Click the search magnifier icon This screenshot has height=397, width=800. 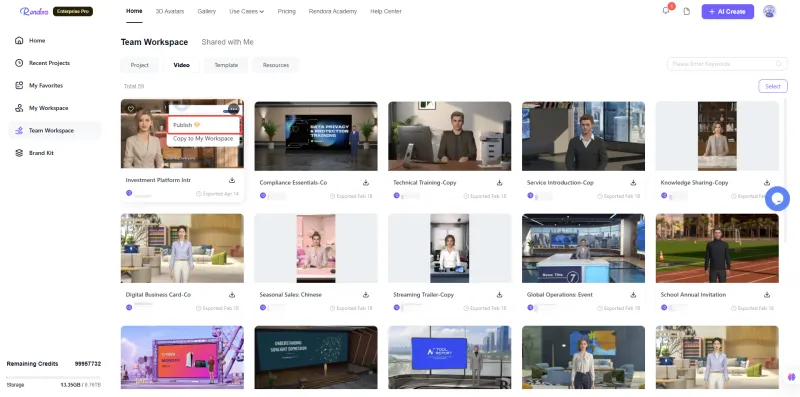tap(779, 64)
